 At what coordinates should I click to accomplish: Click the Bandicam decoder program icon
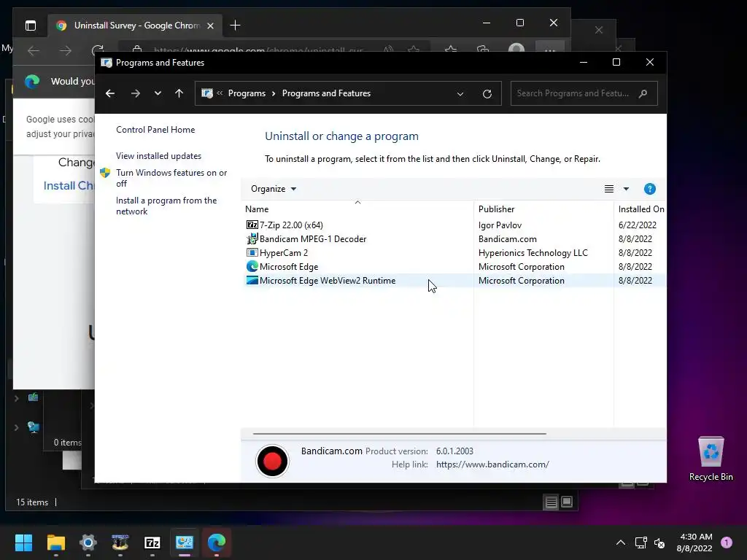click(252, 238)
